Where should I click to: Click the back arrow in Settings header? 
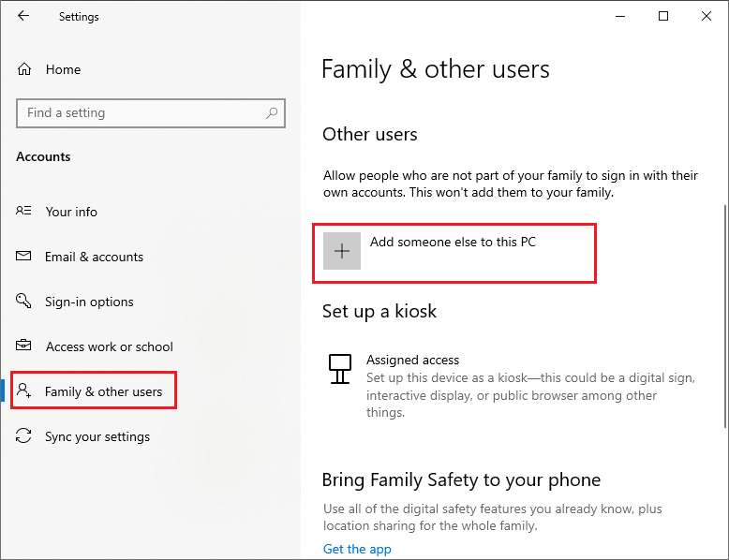23,16
